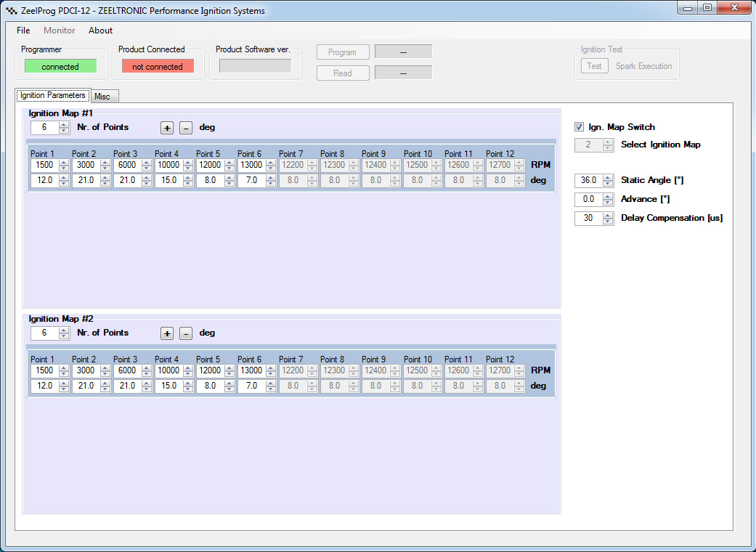Click minus button in Ignition Map #1
Screen dimensions: 756x552
point(186,128)
